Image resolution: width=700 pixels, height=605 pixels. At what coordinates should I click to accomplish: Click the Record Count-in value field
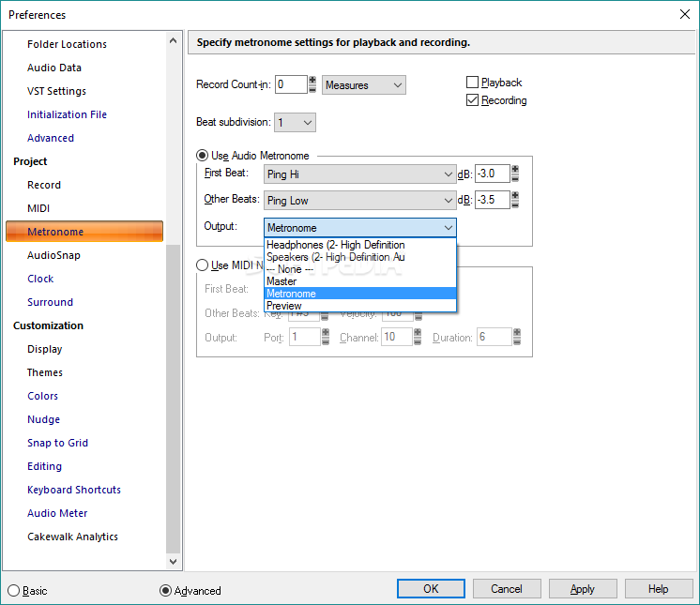pos(291,84)
